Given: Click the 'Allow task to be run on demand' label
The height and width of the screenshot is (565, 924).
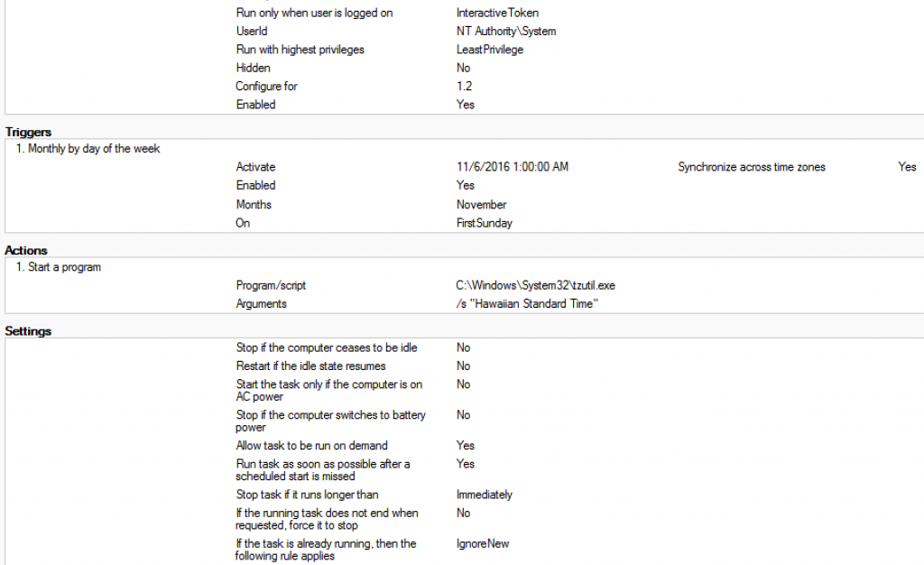Looking at the screenshot, I should [x=312, y=446].
